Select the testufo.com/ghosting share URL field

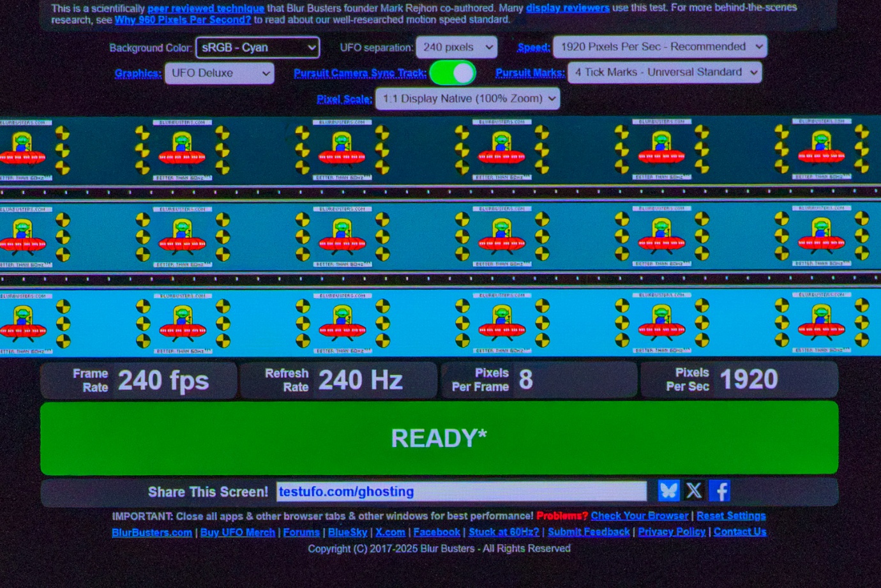pos(462,492)
